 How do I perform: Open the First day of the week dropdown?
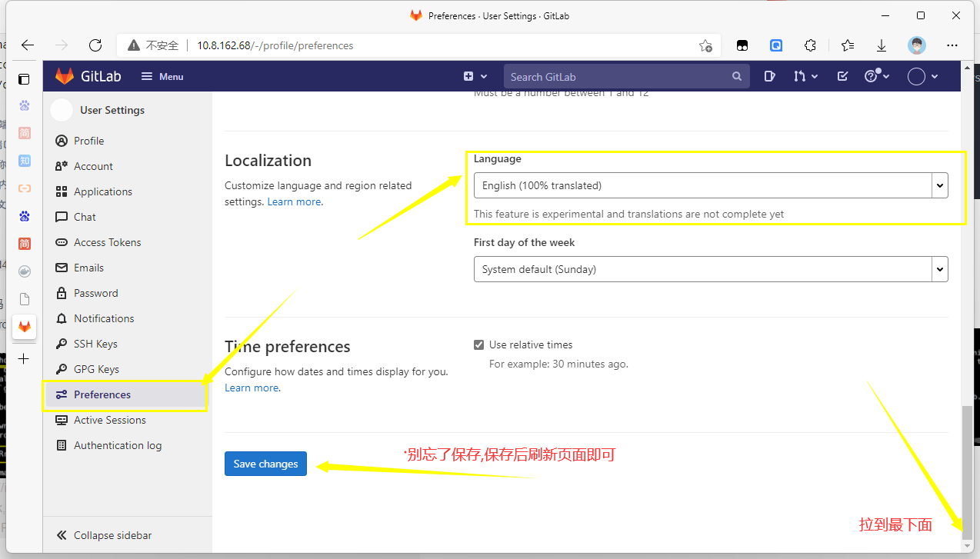click(x=711, y=269)
